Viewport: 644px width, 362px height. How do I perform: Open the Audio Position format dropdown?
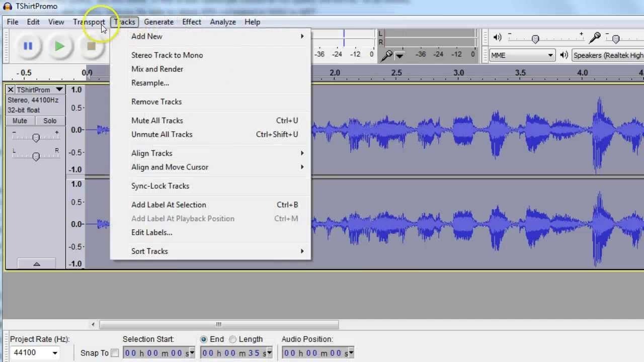point(351,353)
